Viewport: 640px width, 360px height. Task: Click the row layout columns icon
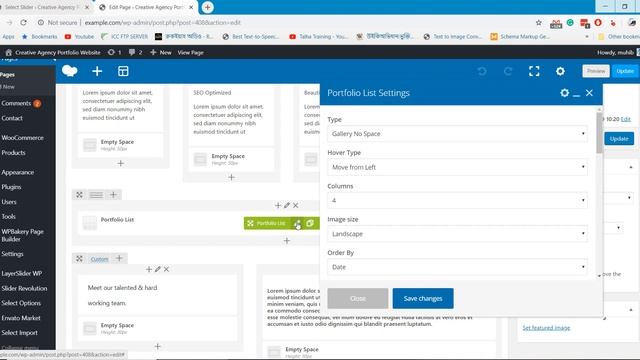point(96,195)
